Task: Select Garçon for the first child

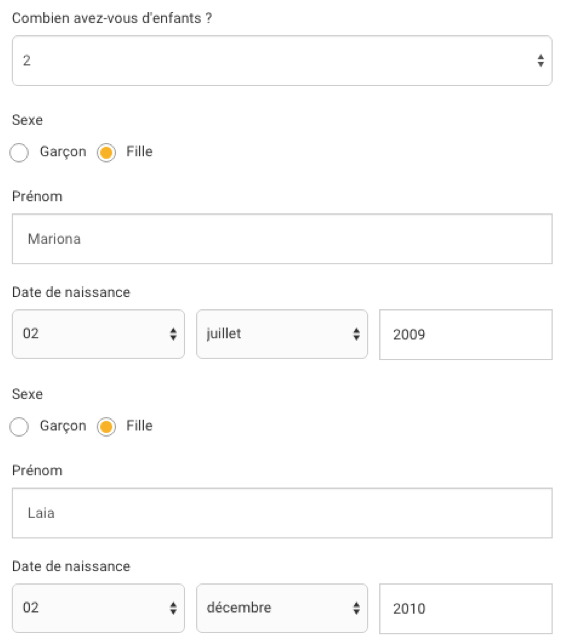Action: 19,153
